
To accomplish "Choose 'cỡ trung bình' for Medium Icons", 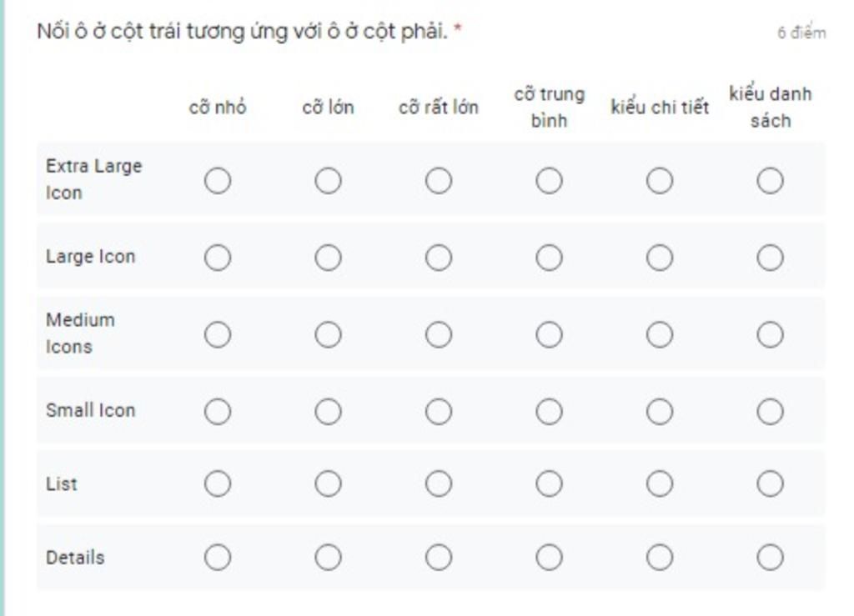I will 549,334.
